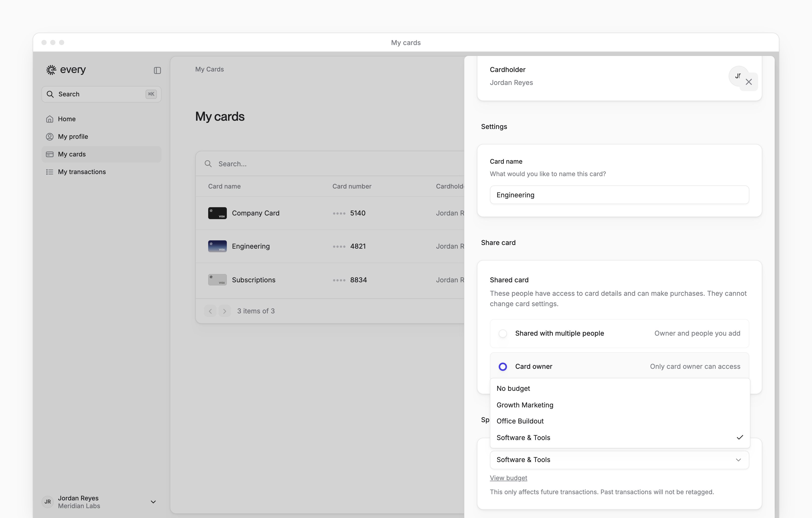Click the Subscriptions card thumbnail image
This screenshot has height=518, width=812.
217,279
